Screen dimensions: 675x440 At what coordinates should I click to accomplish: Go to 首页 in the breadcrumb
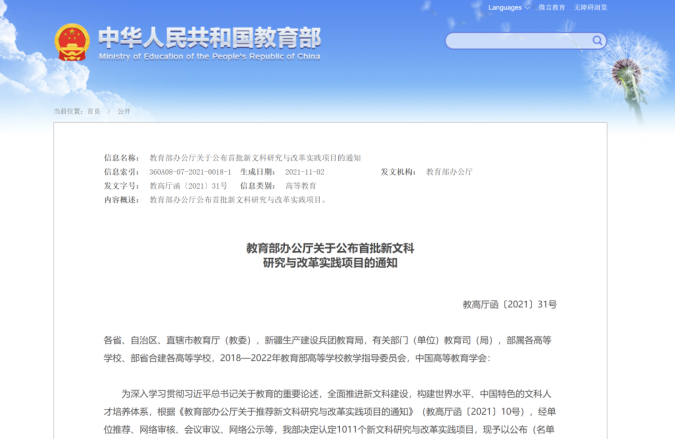click(x=93, y=111)
